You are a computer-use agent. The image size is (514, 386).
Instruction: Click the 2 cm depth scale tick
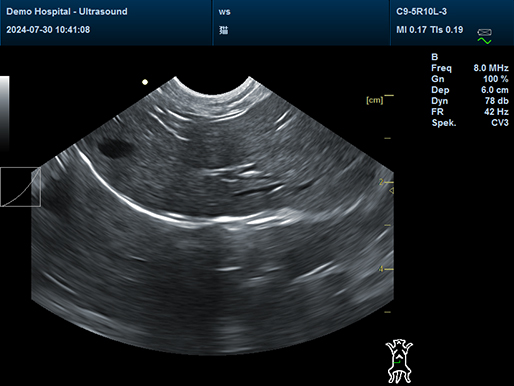click(387, 182)
